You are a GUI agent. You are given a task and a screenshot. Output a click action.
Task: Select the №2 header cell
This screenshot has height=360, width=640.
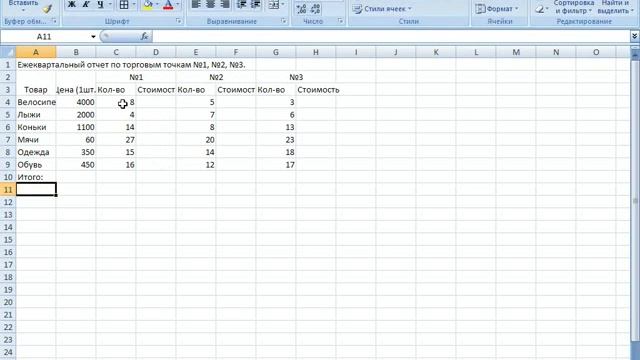(216, 77)
